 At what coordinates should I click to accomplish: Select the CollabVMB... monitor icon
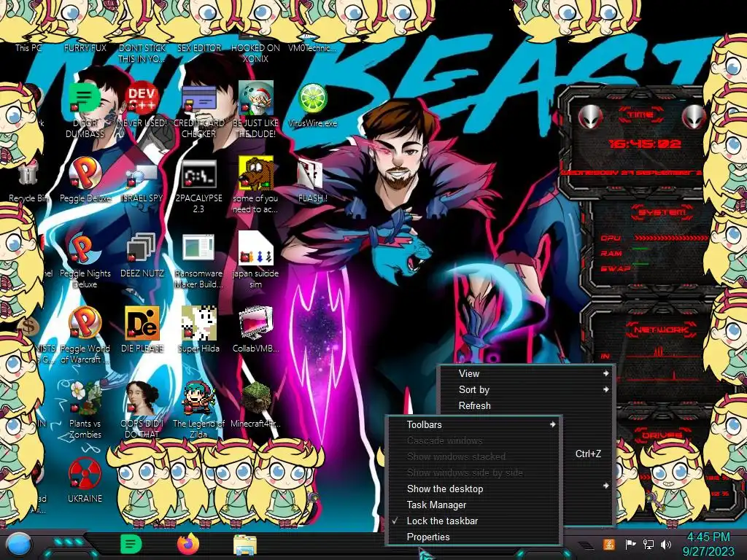coord(256,323)
